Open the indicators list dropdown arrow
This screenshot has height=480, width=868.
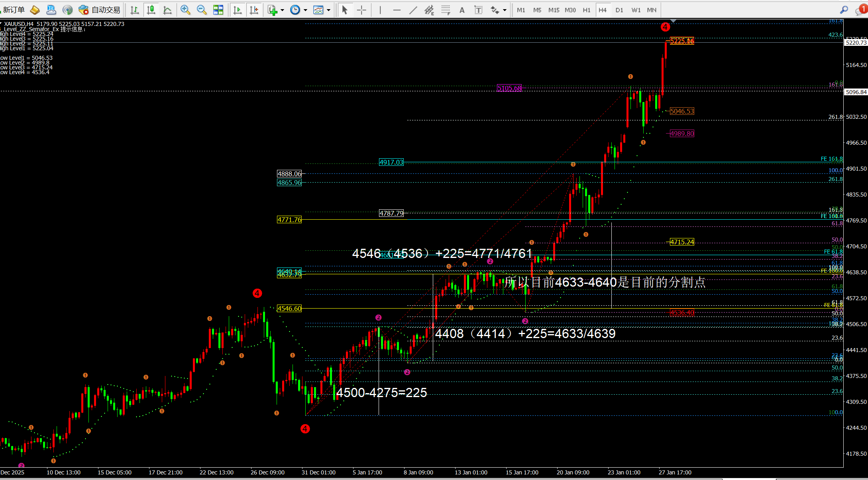[x=283, y=10]
